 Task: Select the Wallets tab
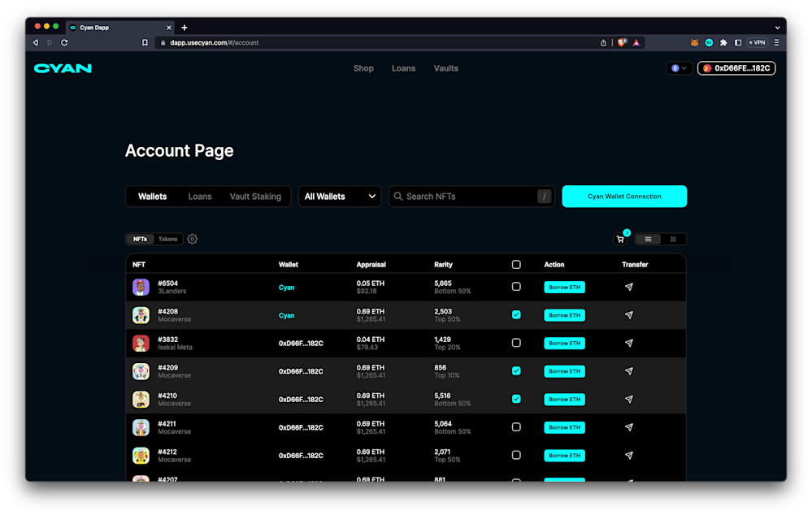[152, 197]
